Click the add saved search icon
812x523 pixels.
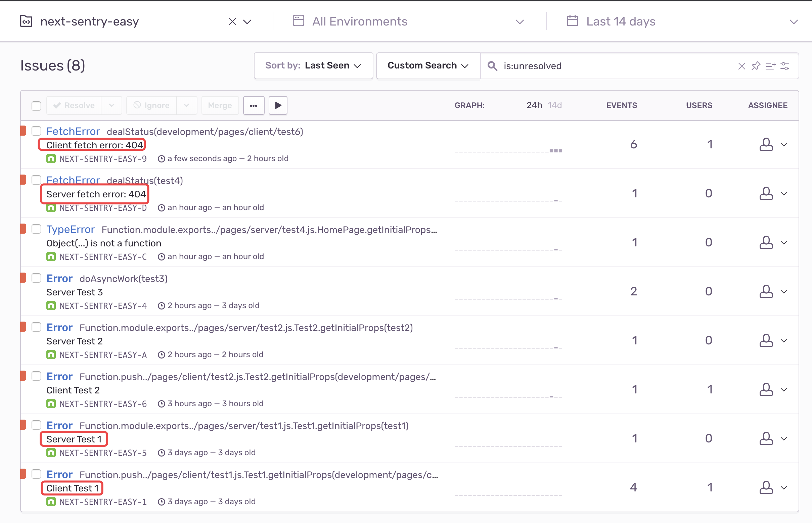click(770, 66)
